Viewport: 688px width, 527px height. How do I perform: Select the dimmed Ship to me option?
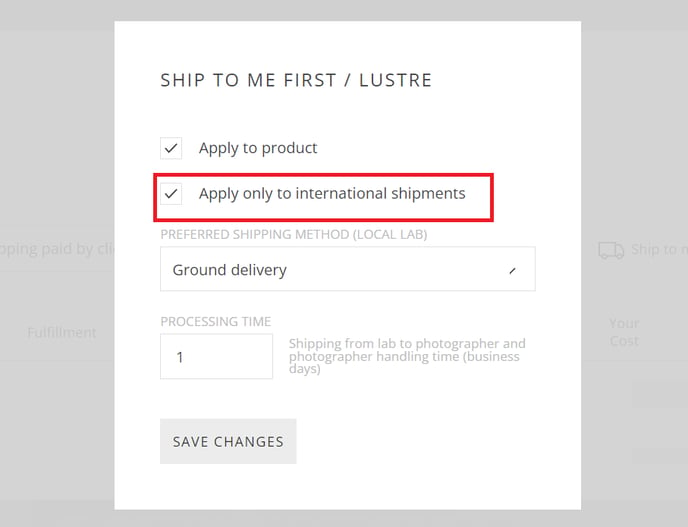click(x=659, y=250)
